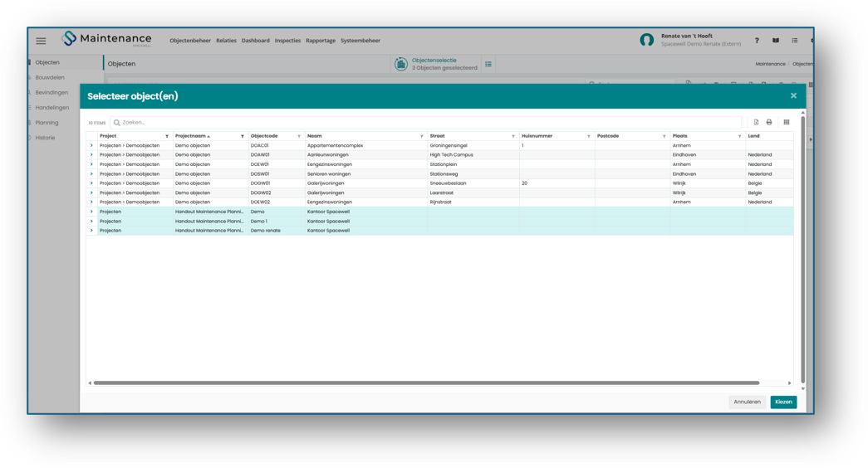Viewport: 868px width, 468px height.
Task: Open the hamburger menu beside the Maintenance logo
Action: click(x=41, y=41)
